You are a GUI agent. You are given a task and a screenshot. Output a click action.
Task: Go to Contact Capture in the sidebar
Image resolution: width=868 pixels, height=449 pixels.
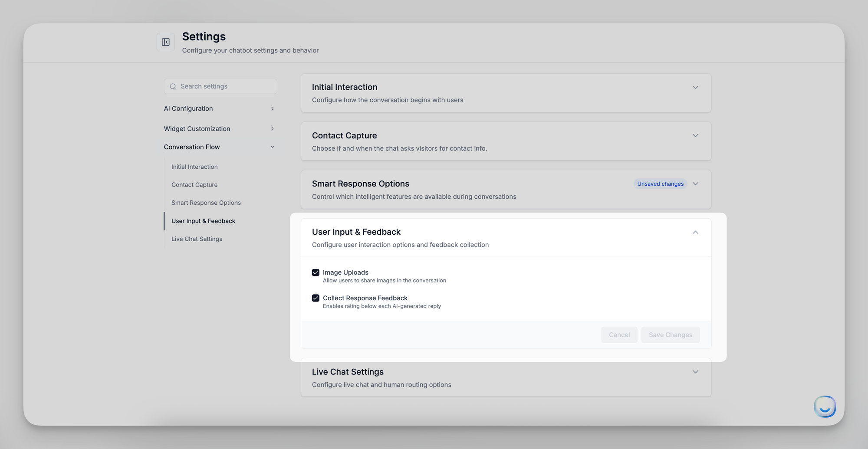[x=194, y=185]
